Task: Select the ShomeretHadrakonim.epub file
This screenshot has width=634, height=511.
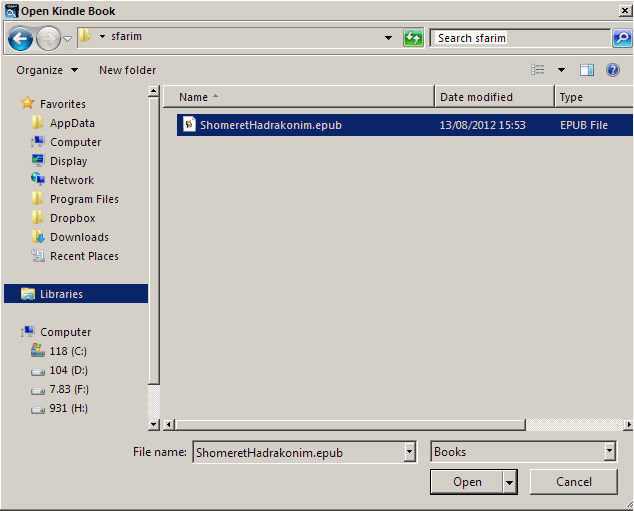Action: click(x=270, y=125)
